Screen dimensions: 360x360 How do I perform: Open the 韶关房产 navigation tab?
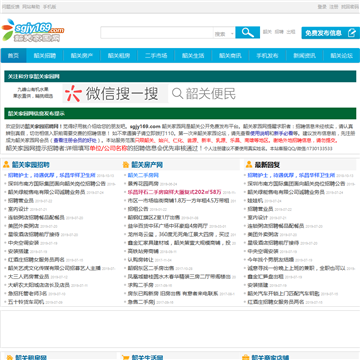pyautogui.click(x=82, y=56)
